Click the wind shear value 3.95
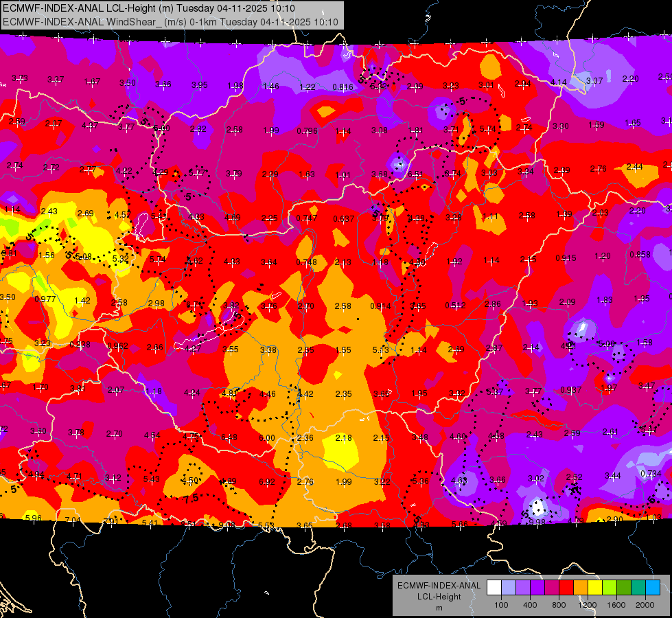672x618 pixels. click(199, 85)
